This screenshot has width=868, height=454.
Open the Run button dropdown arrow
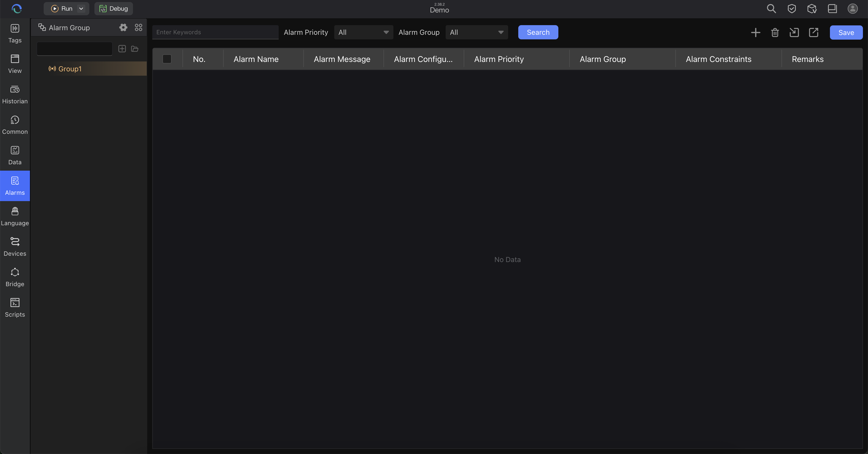(x=81, y=9)
